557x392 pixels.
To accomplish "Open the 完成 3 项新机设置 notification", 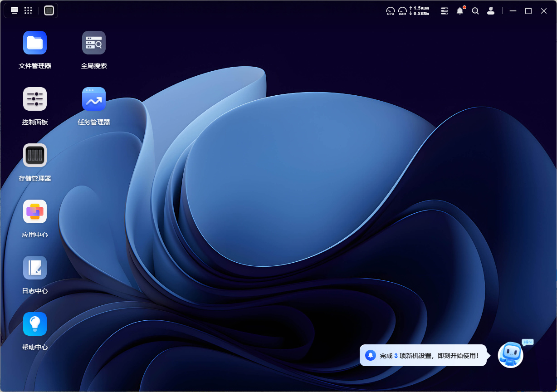I will (423, 355).
